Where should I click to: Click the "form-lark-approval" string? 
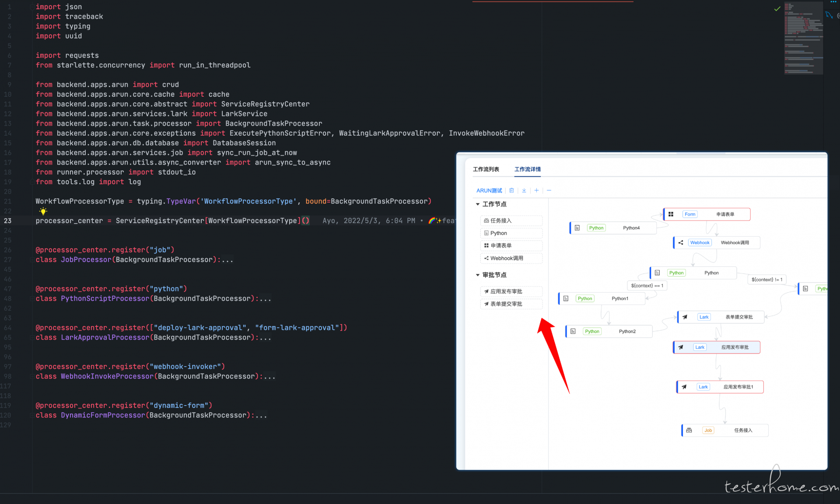[x=297, y=328]
